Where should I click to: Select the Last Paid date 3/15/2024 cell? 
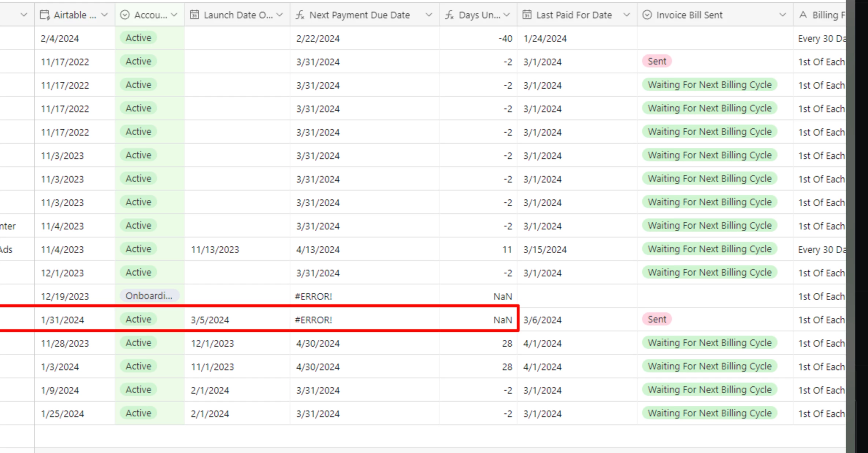point(545,250)
